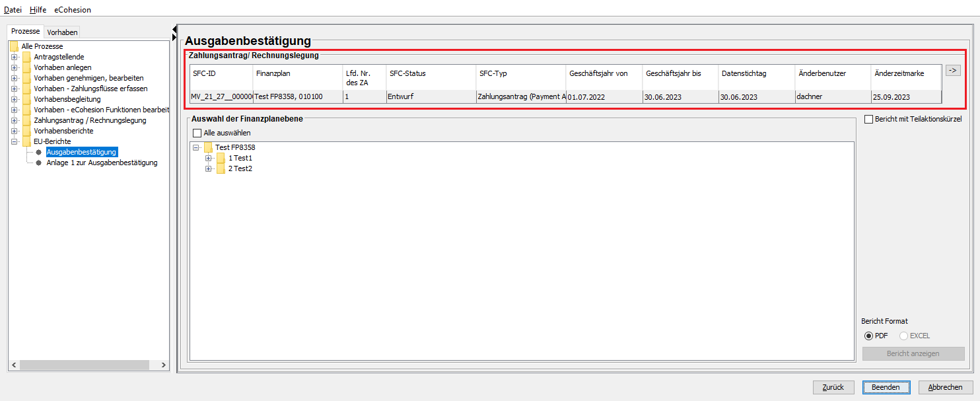Click the sidebar scrollbar left arrow
980x401 pixels.
[x=14, y=365]
